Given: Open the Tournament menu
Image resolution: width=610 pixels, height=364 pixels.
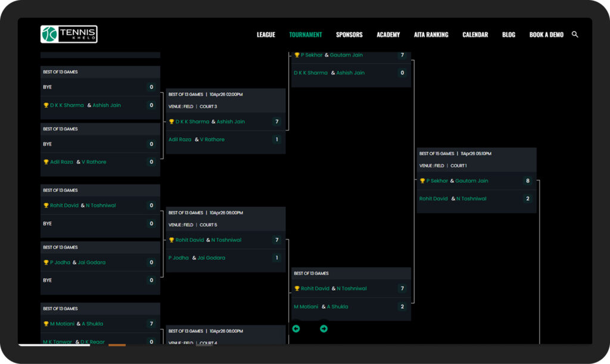Looking at the screenshot, I should coord(306,35).
